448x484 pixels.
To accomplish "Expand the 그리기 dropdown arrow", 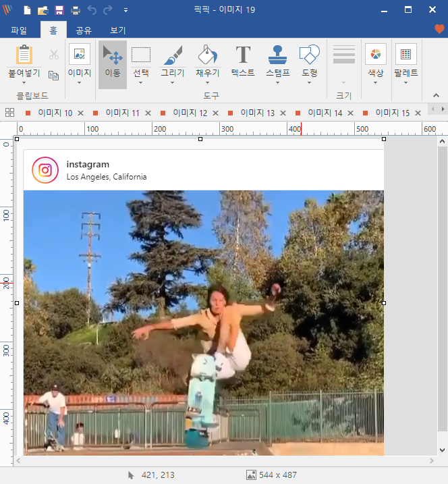I will (173, 83).
